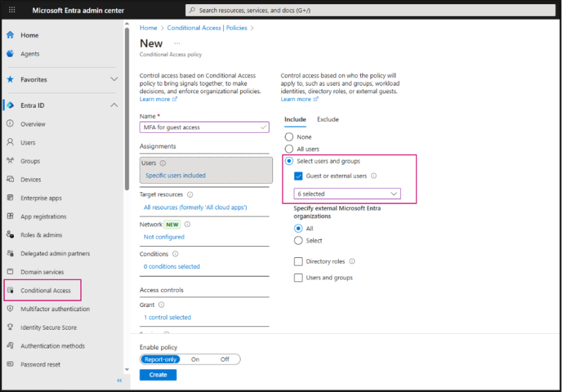562x392 pixels.
Task: Click the Devices icon in sidebar
Action: 10,179
